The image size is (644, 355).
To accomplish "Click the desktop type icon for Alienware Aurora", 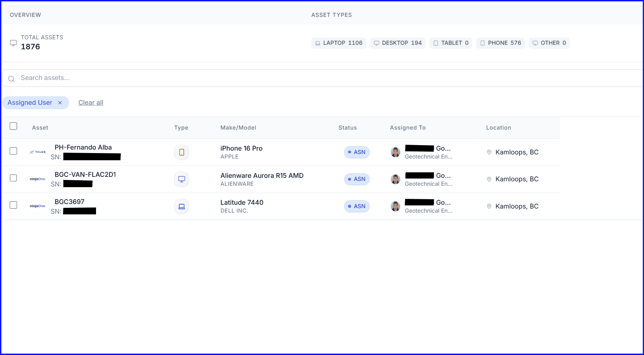I will pyautogui.click(x=181, y=179).
